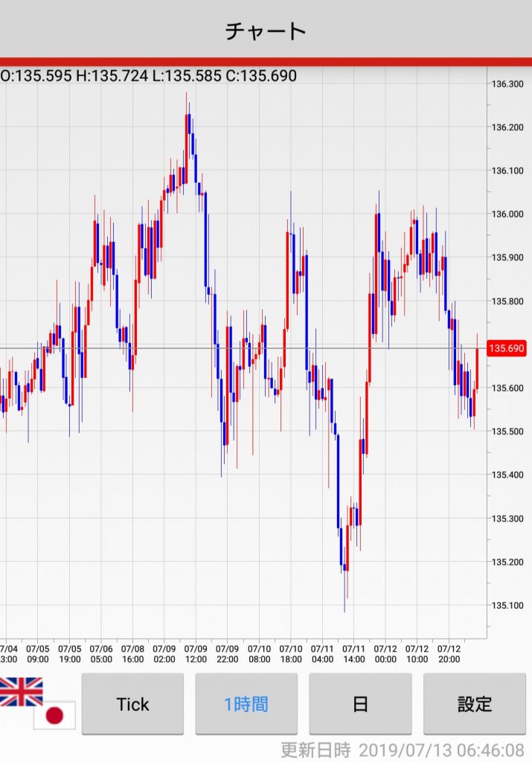Select the 07/09 12:00 time axis label
The image size is (532, 762).
pyautogui.click(x=196, y=653)
